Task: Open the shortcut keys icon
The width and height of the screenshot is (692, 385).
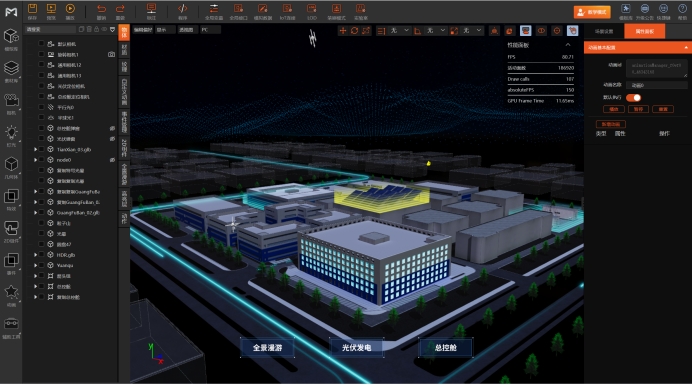Action: coord(663,8)
